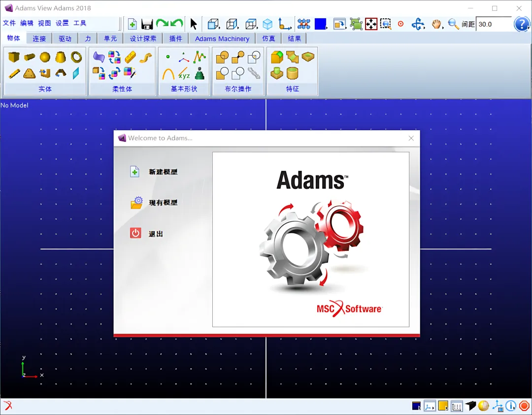Click the new model icon in the toolbar
The height and width of the screenshot is (415, 532).
pos(133,24)
